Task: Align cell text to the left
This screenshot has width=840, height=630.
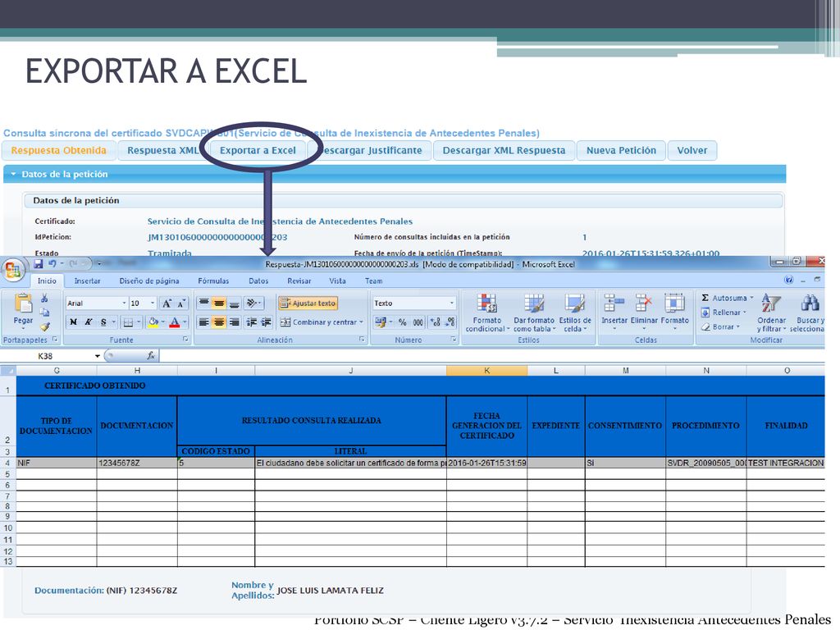Action: (x=203, y=322)
